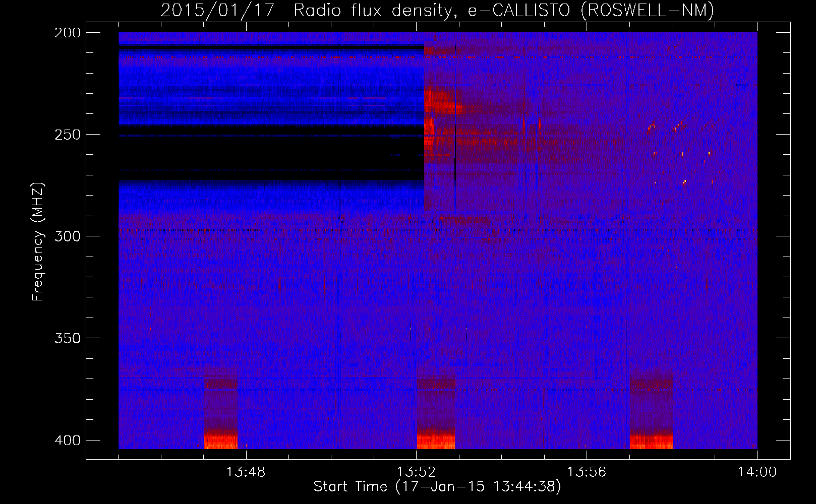The width and height of the screenshot is (816, 504).
Task: Click the 300 frequency tick label
Action: click(x=68, y=236)
